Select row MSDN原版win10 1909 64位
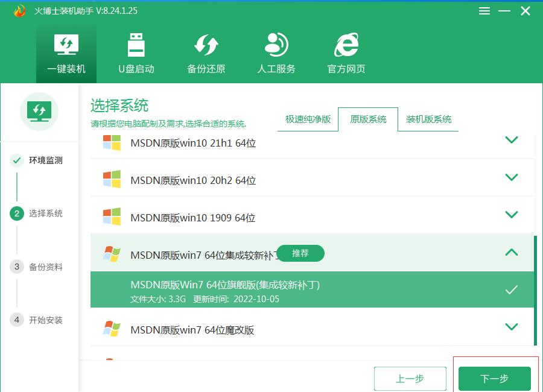Image resolution: width=543 pixels, height=392 pixels. coord(312,215)
